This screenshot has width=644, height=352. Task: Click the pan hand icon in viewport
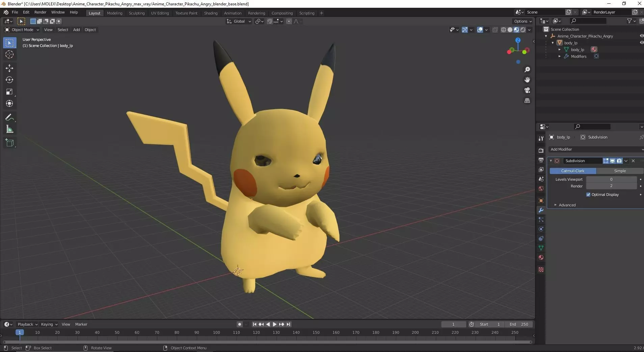click(527, 80)
